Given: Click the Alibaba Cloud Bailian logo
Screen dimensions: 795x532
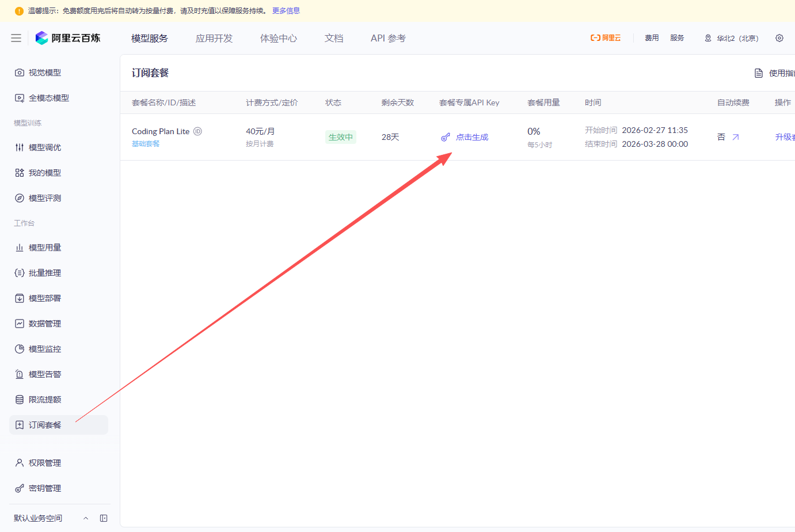Looking at the screenshot, I should click(68, 38).
